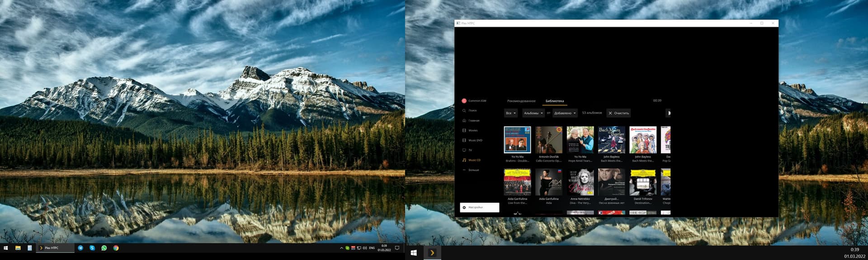Open the left taskbar clock 0:39

tap(384, 248)
